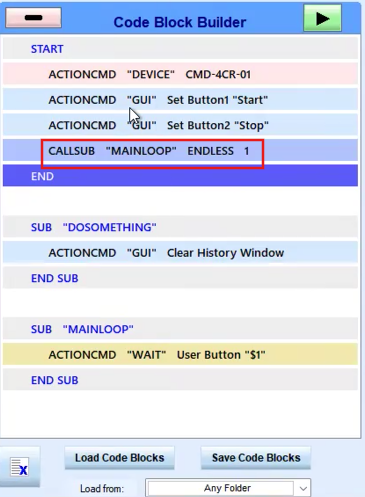This screenshot has width=365, height=497.
Task: Select END SUB below Clear History Window
Action: (180, 278)
